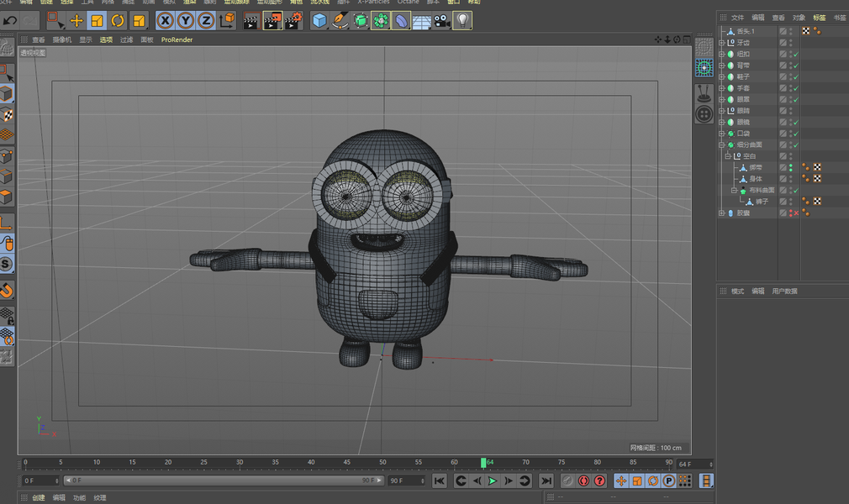This screenshot has height=504, width=849.
Task: Toggle the S snap icon
Action: [6, 264]
